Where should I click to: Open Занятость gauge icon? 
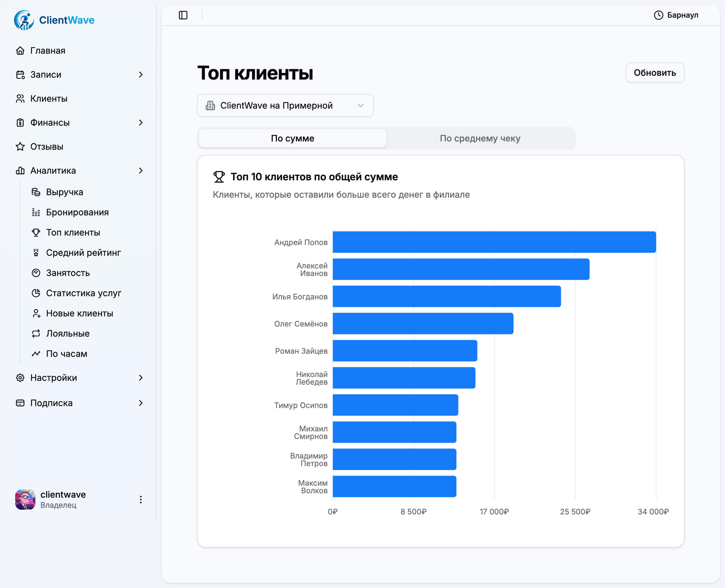(36, 273)
